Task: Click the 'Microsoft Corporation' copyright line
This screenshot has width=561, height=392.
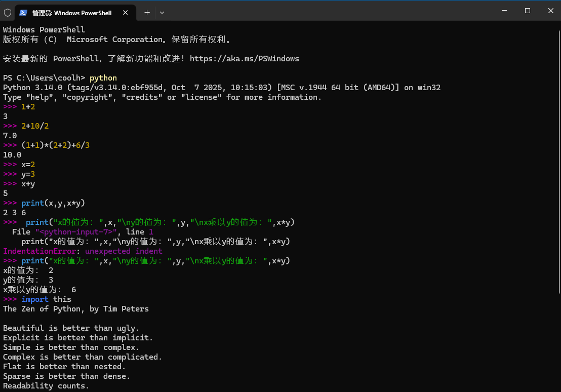Action: coord(117,40)
